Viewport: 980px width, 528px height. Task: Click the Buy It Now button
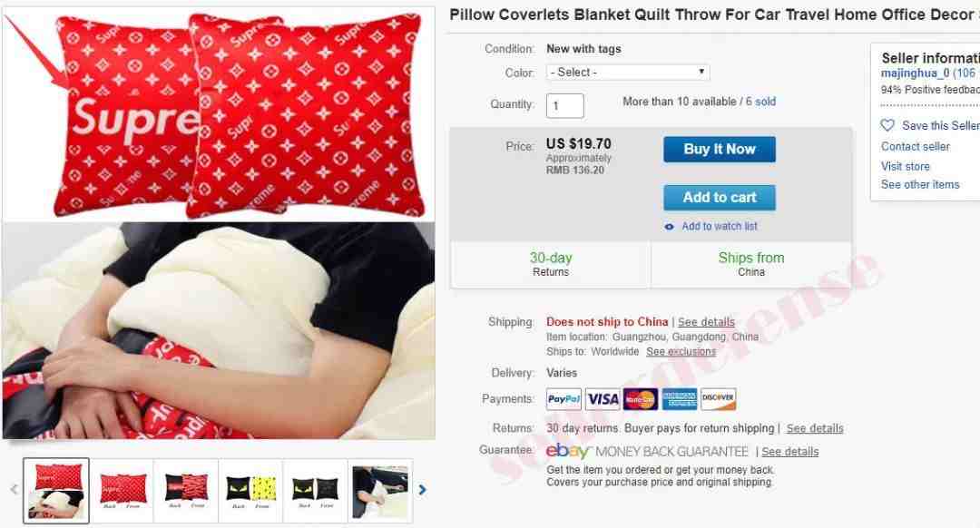(x=720, y=150)
